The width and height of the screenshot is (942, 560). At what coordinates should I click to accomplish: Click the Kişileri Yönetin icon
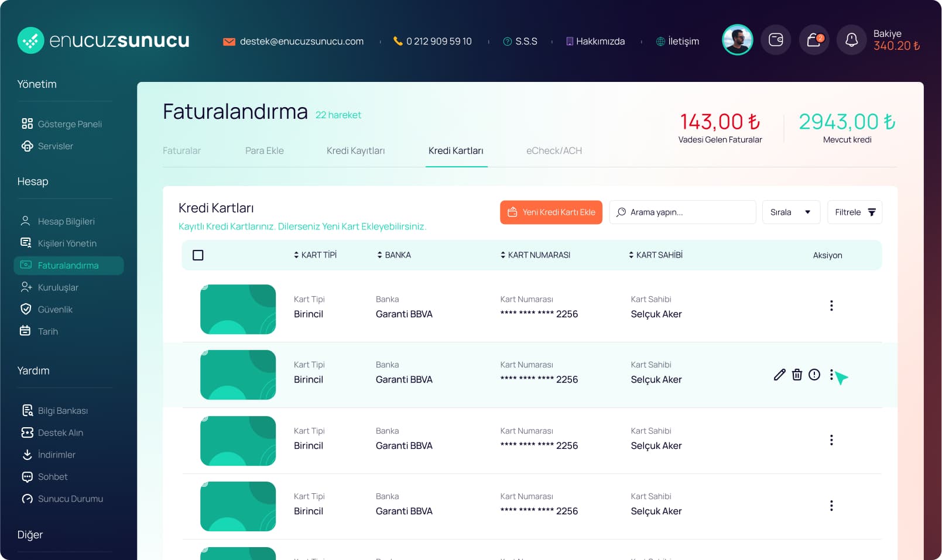click(26, 243)
